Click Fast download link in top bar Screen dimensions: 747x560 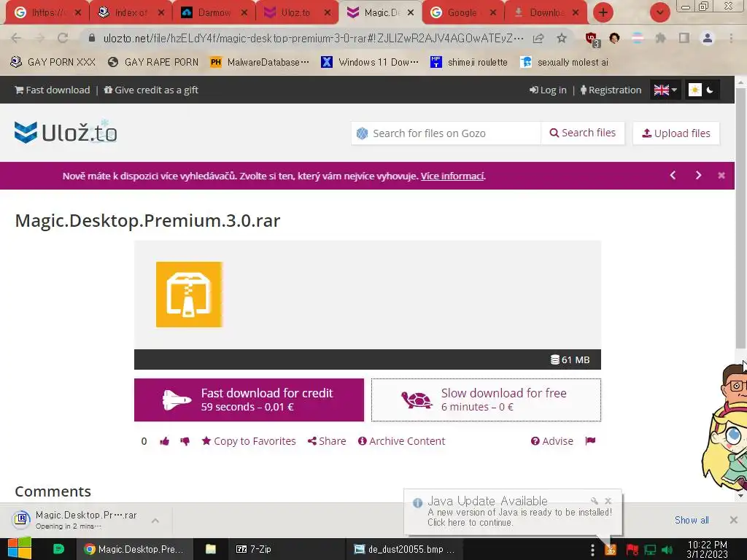click(x=52, y=90)
